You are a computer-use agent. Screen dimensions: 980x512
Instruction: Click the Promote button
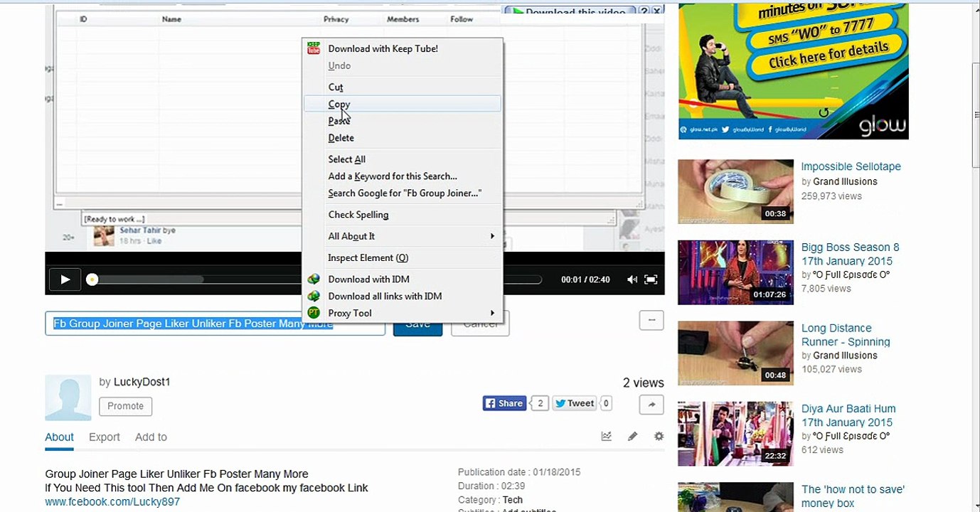click(x=126, y=406)
